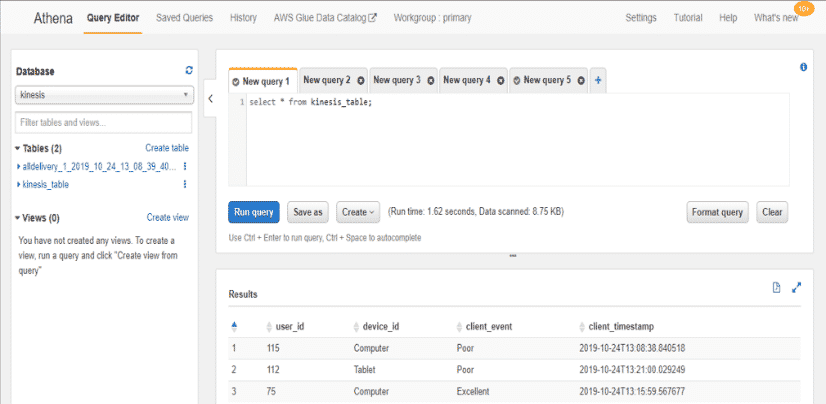Open the kinesis database dropdown

[104, 95]
